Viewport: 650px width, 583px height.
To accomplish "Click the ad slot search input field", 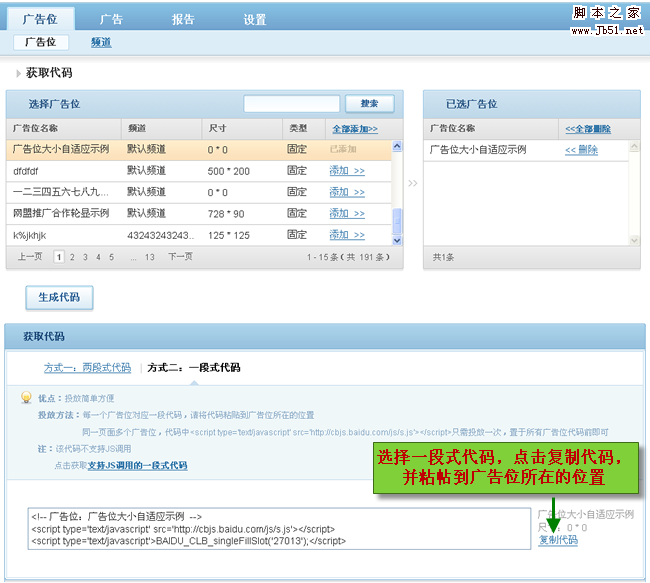I will pos(291,104).
